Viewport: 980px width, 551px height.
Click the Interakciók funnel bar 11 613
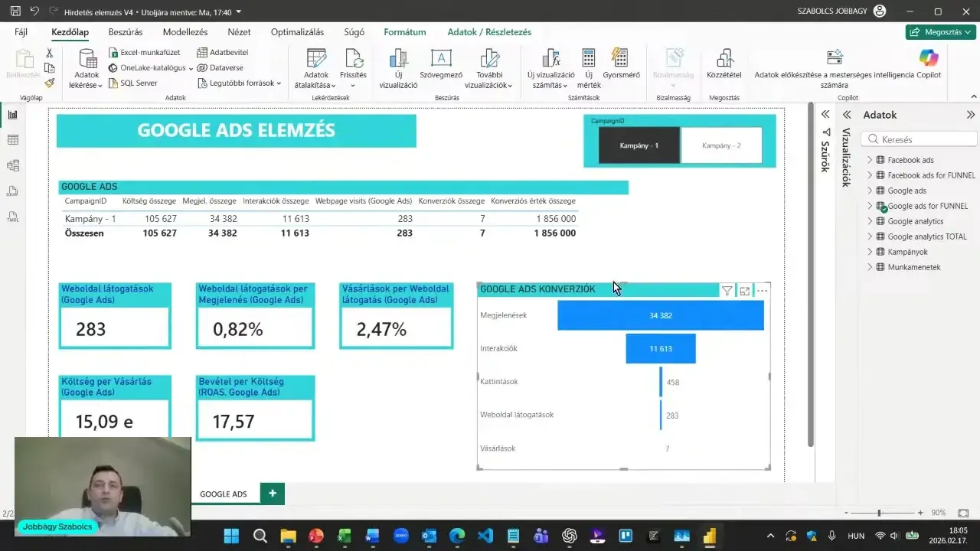point(661,348)
